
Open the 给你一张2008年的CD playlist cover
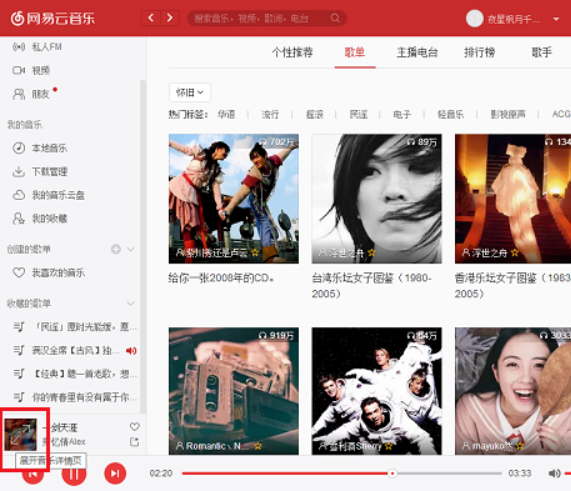[234, 199]
